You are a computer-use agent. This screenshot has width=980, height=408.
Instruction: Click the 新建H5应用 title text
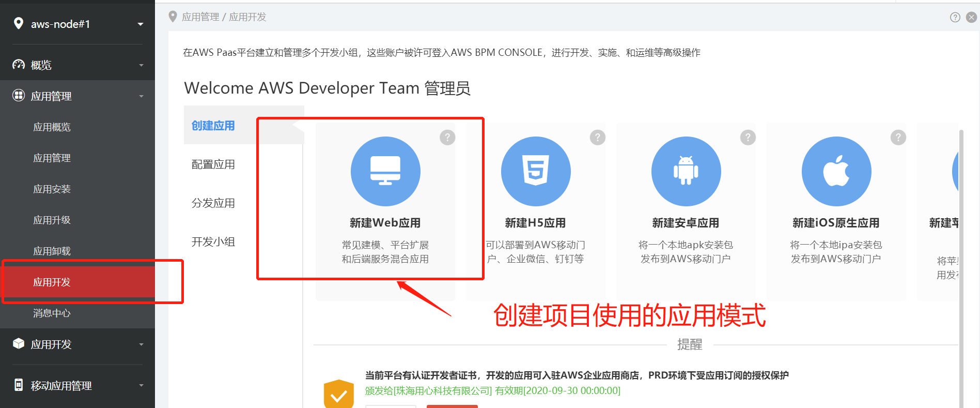(x=536, y=223)
